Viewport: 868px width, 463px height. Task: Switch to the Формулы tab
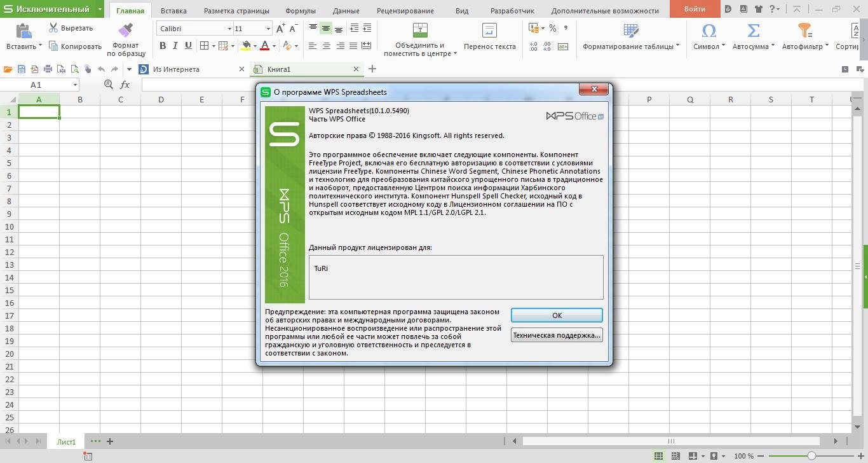[301, 11]
